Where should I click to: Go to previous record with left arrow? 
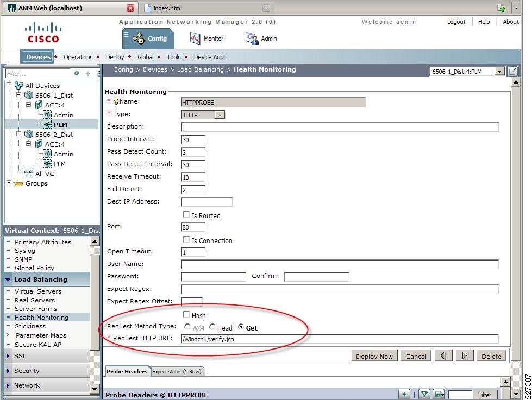(443, 355)
